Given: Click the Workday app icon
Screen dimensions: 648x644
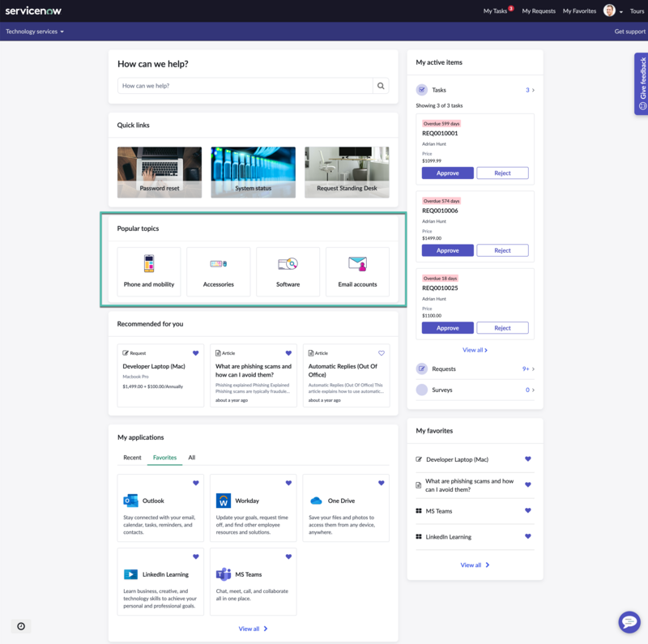Looking at the screenshot, I should pos(224,501).
